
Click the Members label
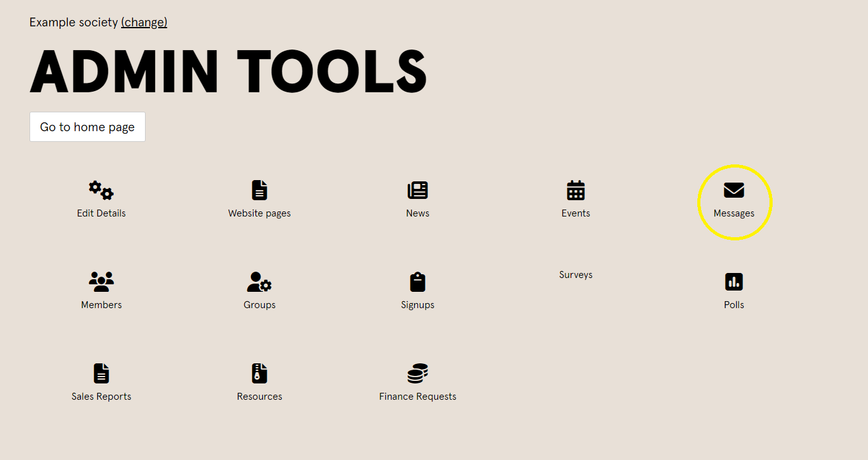[x=101, y=305]
